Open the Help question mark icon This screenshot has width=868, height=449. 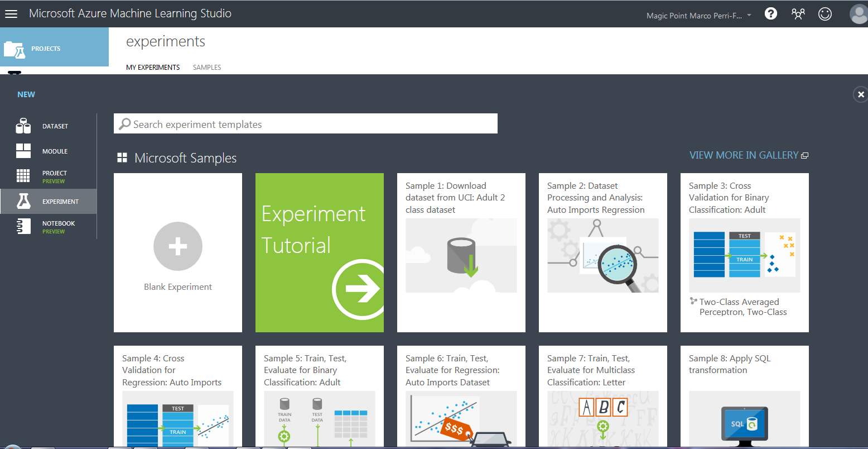[x=771, y=14]
